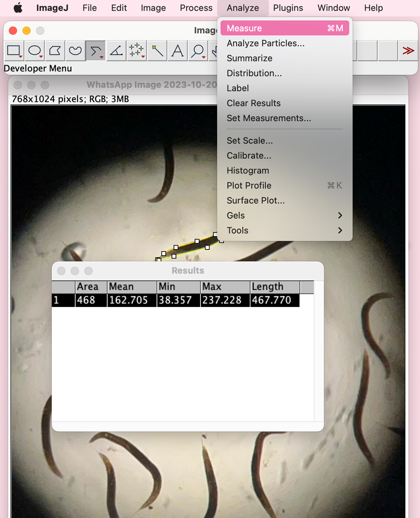Choose Distribution... menu item
This screenshot has width=420, height=518.
pos(284,73)
